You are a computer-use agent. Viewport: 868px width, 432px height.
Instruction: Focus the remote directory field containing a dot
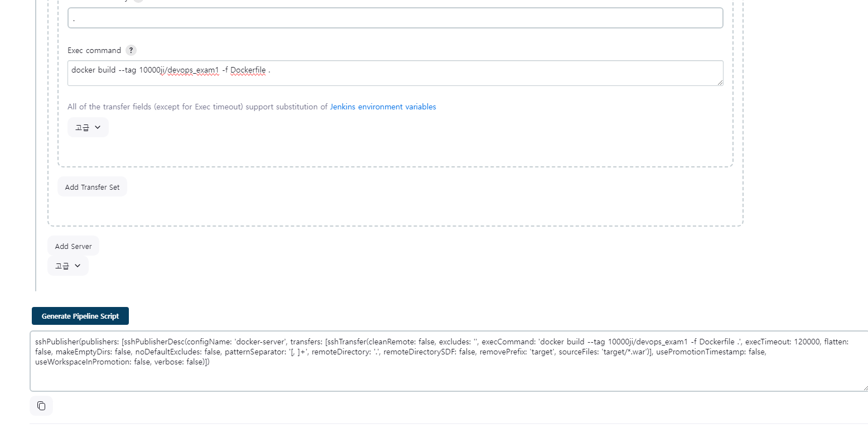396,18
